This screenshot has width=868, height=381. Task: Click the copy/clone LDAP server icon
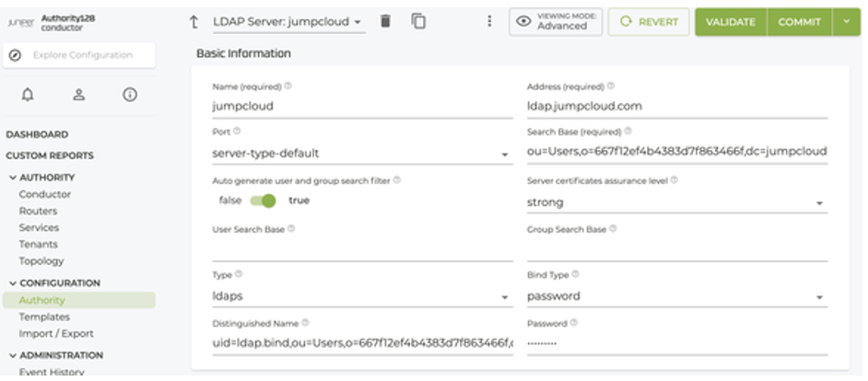click(418, 21)
